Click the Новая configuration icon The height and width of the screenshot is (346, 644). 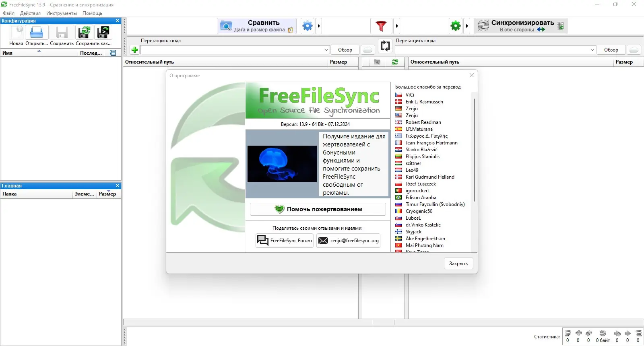click(x=16, y=33)
